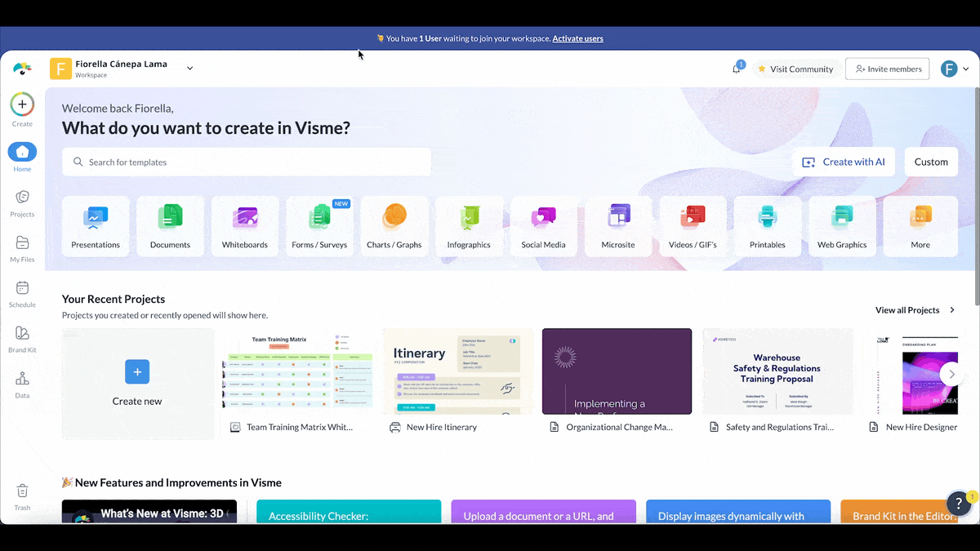Click the Custom size button
This screenshot has height=551, width=980.
(931, 162)
